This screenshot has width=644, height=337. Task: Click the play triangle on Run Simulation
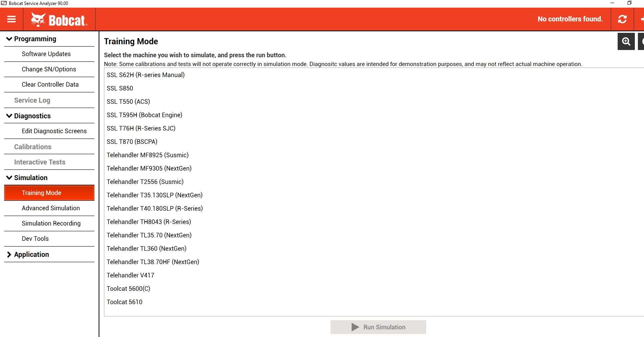[x=355, y=327]
